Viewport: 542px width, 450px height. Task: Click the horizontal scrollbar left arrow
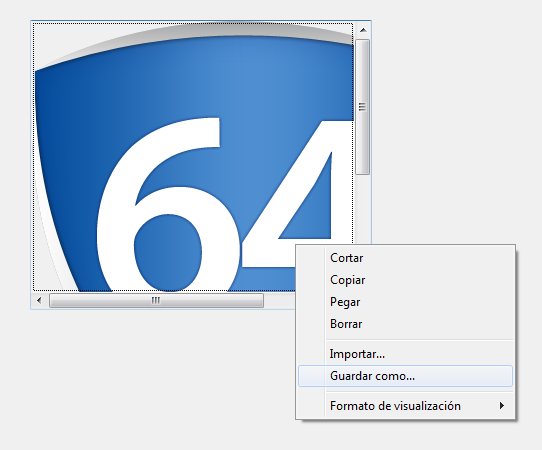[x=39, y=300]
